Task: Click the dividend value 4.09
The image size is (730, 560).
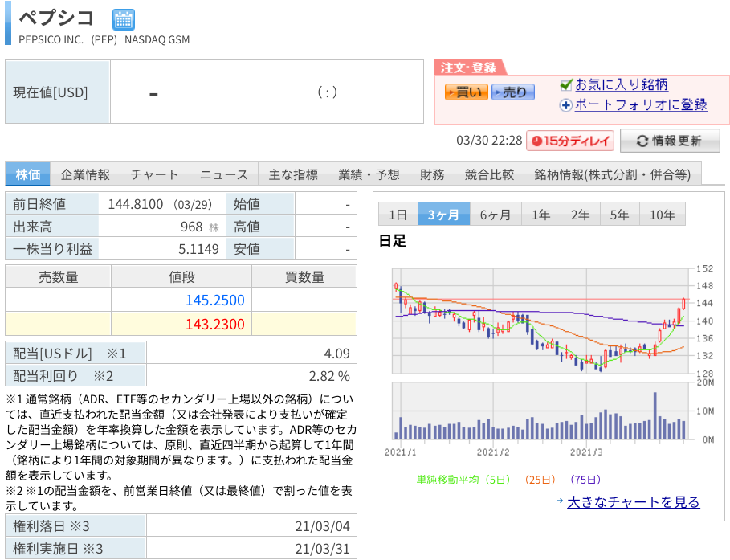Action: click(x=336, y=354)
